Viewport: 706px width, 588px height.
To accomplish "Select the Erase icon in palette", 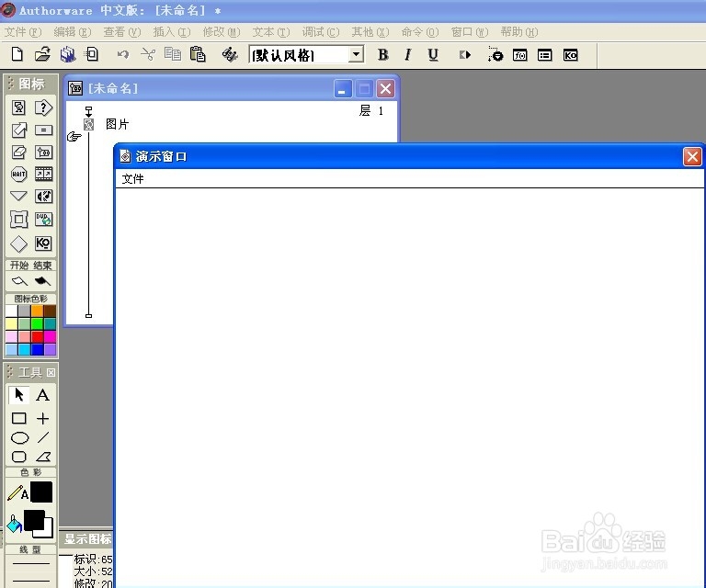I will (x=18, y=153).
